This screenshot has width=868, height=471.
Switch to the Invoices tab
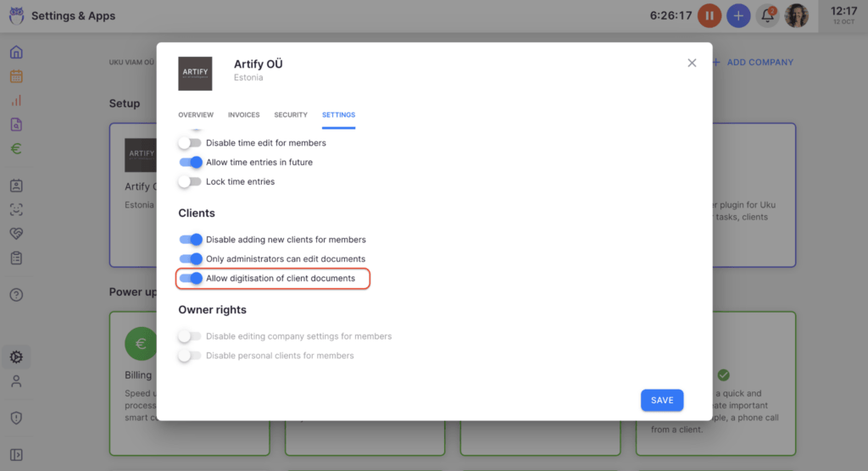(243, 115)
